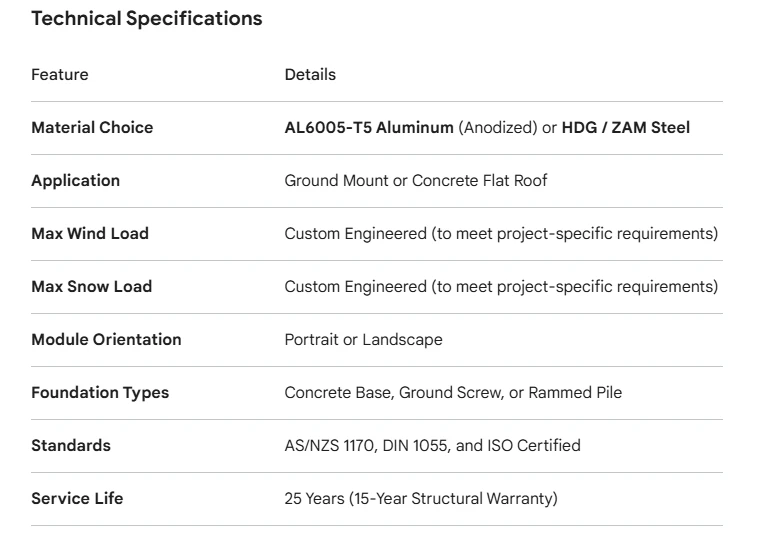771x538 pixels.
Task: Click the Max Snow Load label
Action: point(92,287)
